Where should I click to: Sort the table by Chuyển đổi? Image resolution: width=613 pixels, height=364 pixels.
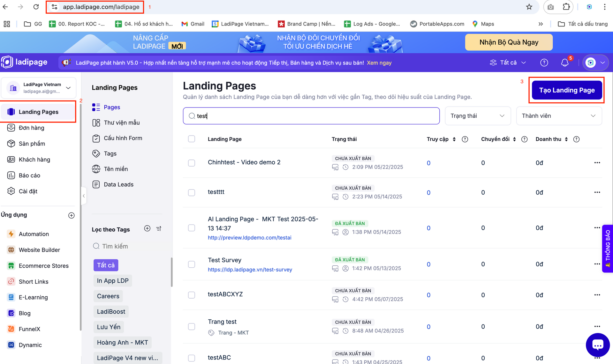514,139
